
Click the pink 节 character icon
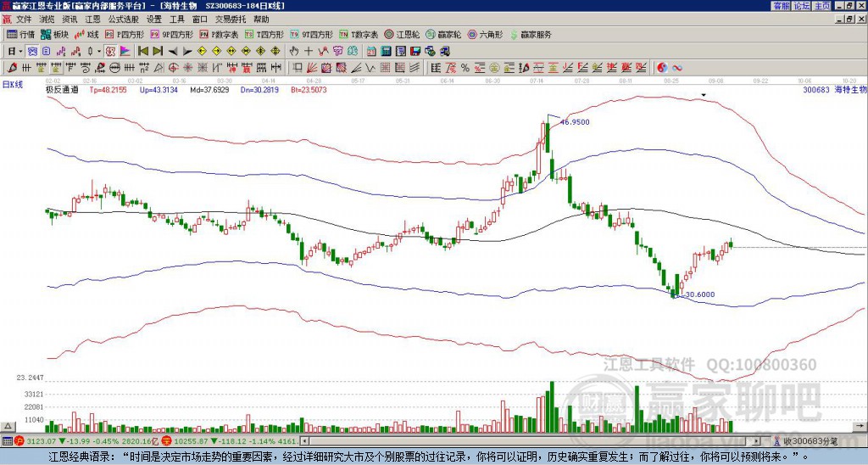pyautogui.click(x=337, y=51)
